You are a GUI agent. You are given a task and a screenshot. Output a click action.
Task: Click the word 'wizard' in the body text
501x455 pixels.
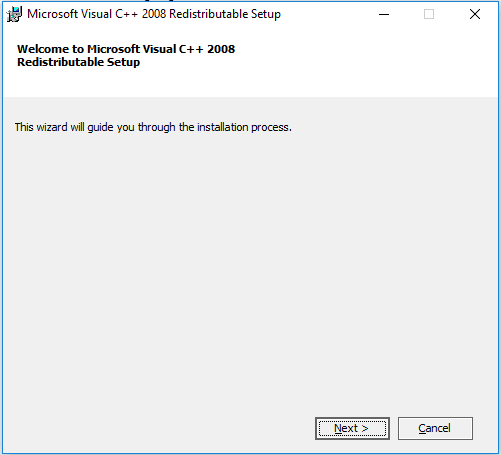[52, 127]
